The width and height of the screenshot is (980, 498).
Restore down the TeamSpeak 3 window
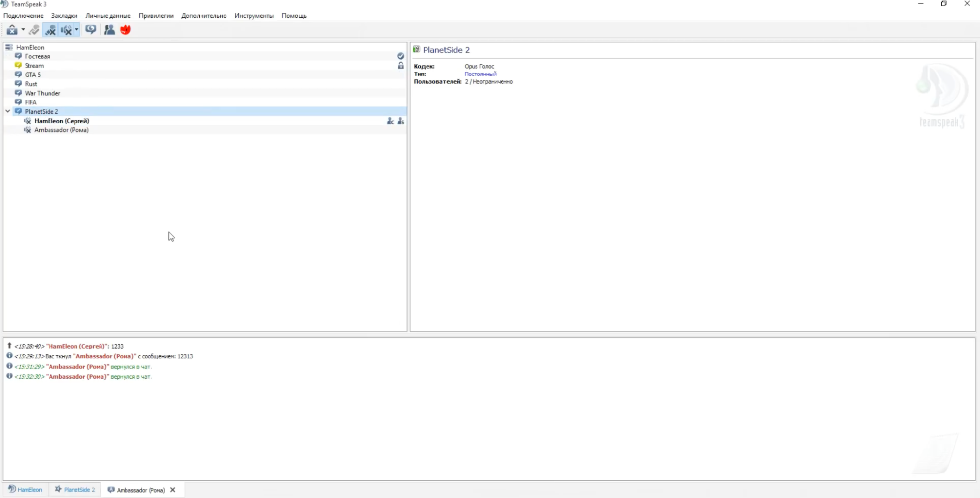click(944, 4)
